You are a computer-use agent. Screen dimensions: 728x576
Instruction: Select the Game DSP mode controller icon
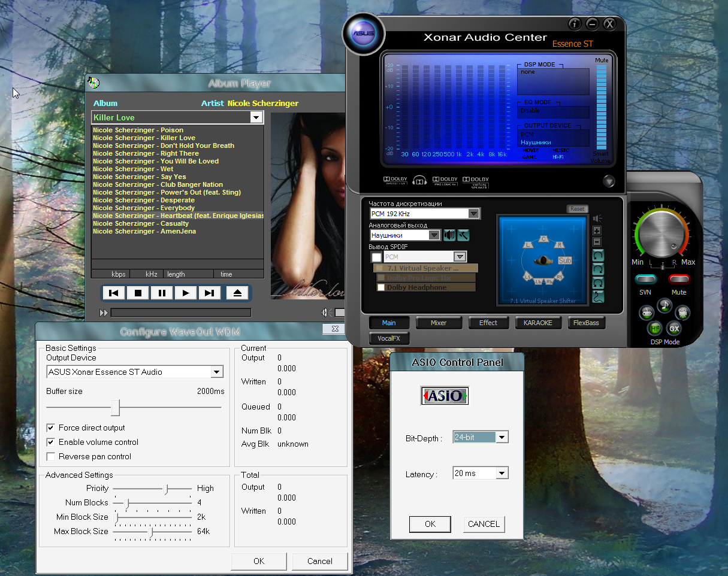pyautogui.click(x=647, y=313)
